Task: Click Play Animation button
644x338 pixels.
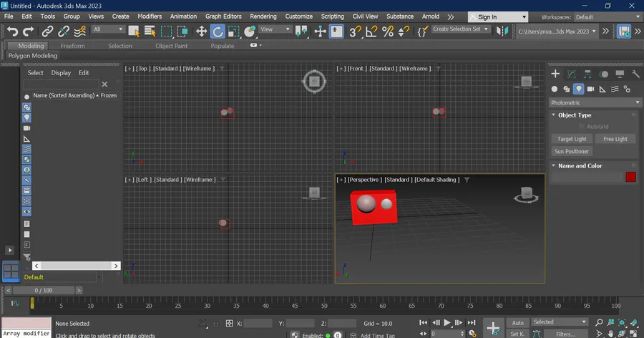Action: 447,323
